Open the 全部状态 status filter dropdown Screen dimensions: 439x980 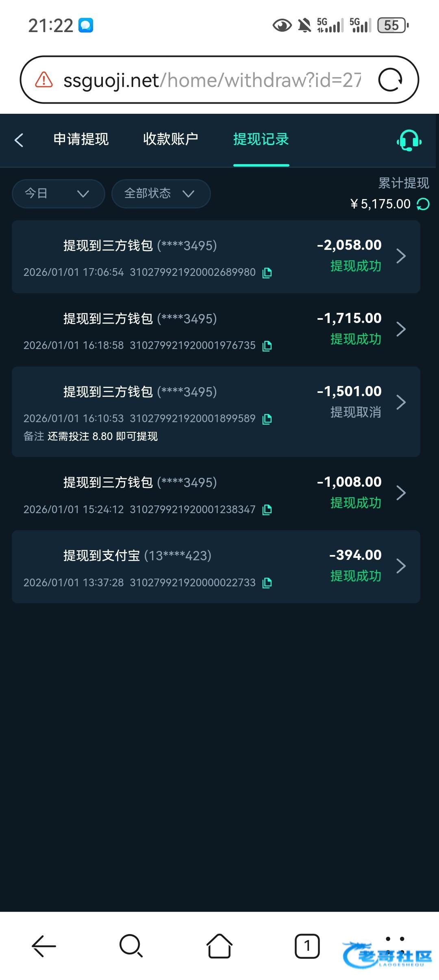(x=161, y=193)
